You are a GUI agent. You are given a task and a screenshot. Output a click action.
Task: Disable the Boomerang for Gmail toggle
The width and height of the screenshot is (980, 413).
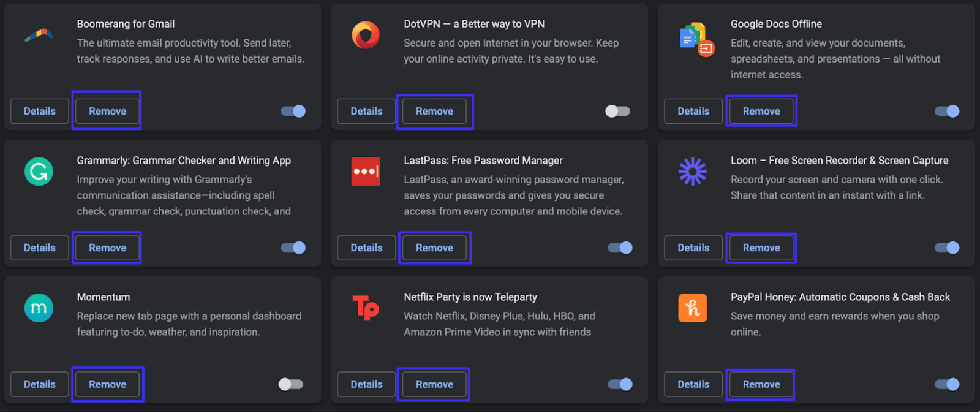click(293, 111)
